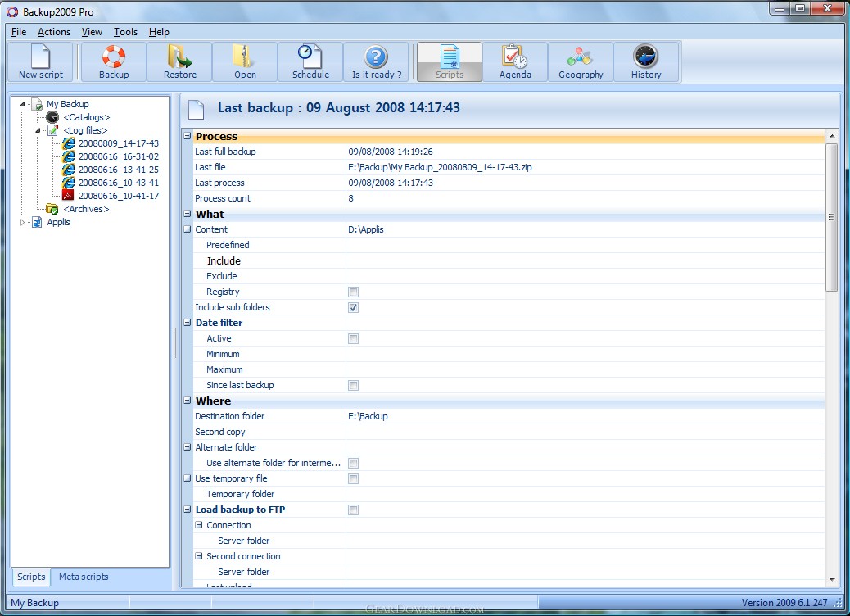
Task: Enable Load backup to FTP checkbox
Action: (x=353, y=510)
